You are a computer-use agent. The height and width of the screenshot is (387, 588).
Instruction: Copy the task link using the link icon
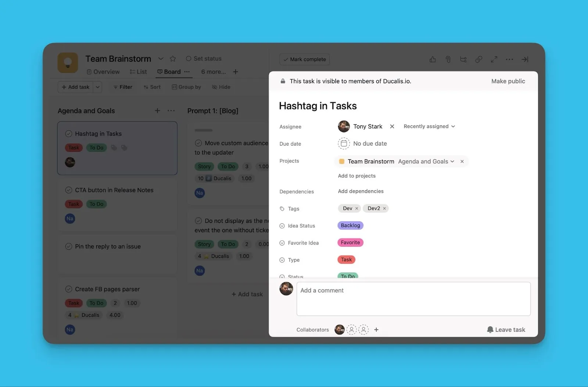coord(479,59)
